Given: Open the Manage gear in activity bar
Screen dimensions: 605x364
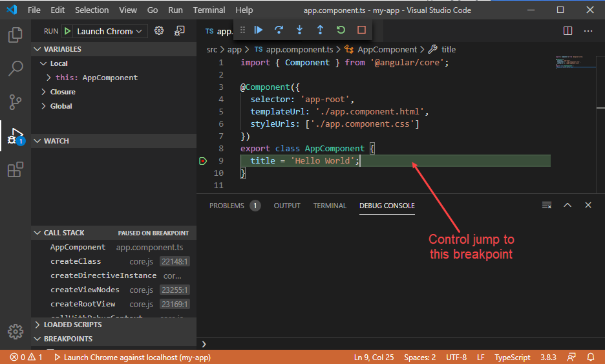Looking at the screenshot, I should point(16,331).
